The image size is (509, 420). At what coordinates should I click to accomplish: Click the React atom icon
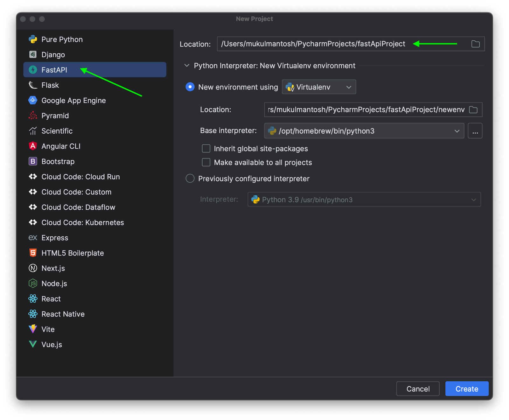[33, 299]
